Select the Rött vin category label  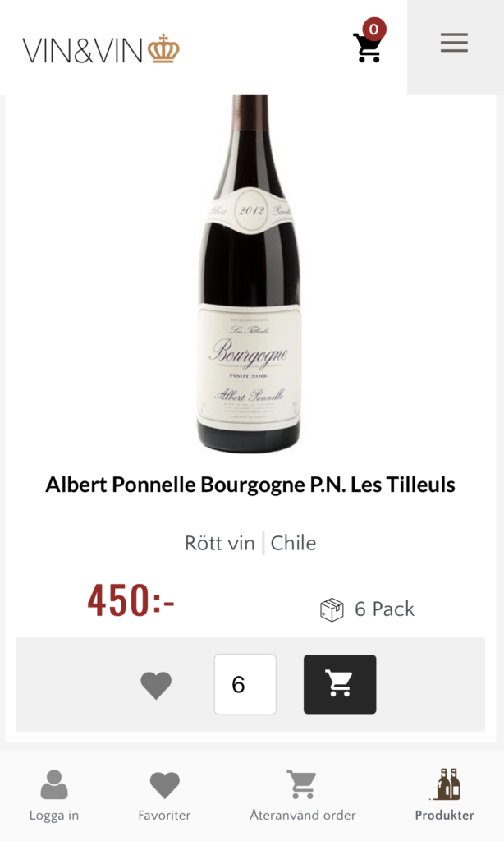[x=219, y=543]
